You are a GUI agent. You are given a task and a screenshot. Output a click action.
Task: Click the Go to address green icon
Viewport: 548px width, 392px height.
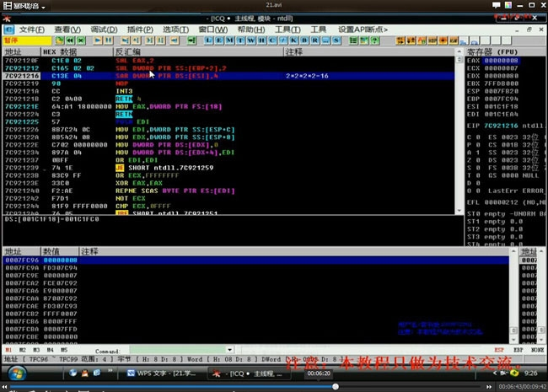(x=191, y=40)
